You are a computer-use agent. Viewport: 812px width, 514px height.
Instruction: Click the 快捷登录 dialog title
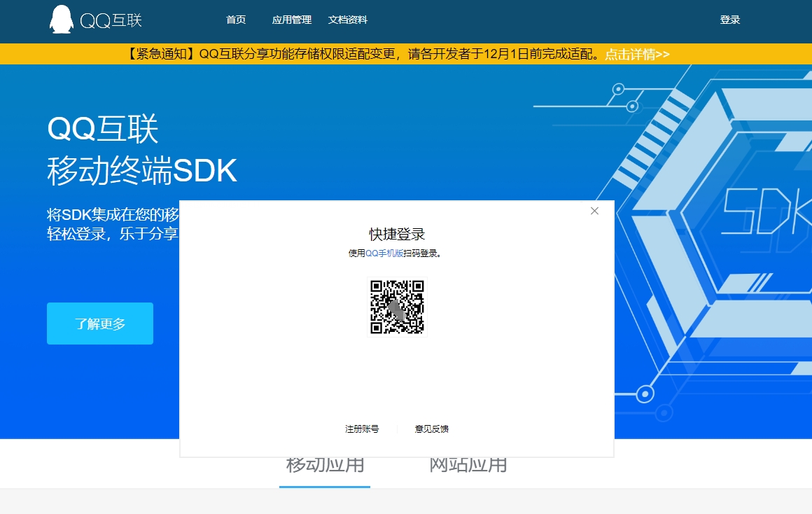click(397, 234)
